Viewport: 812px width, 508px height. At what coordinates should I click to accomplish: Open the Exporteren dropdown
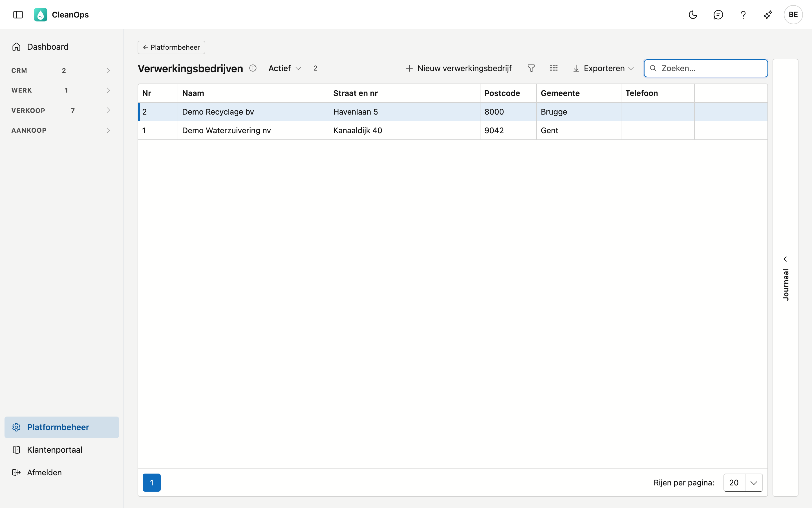603,68
